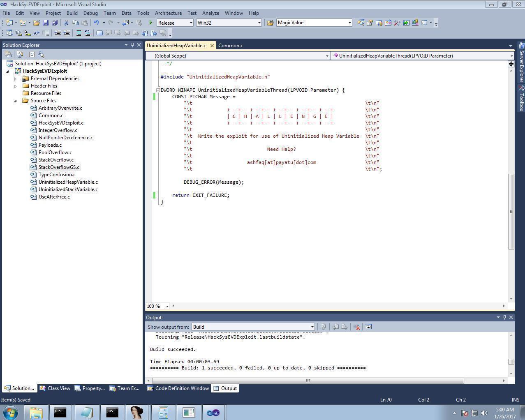The width and height of the screenshot is (525, 420).
Task: Clear all text in Output pane
Action: (357, 327)
